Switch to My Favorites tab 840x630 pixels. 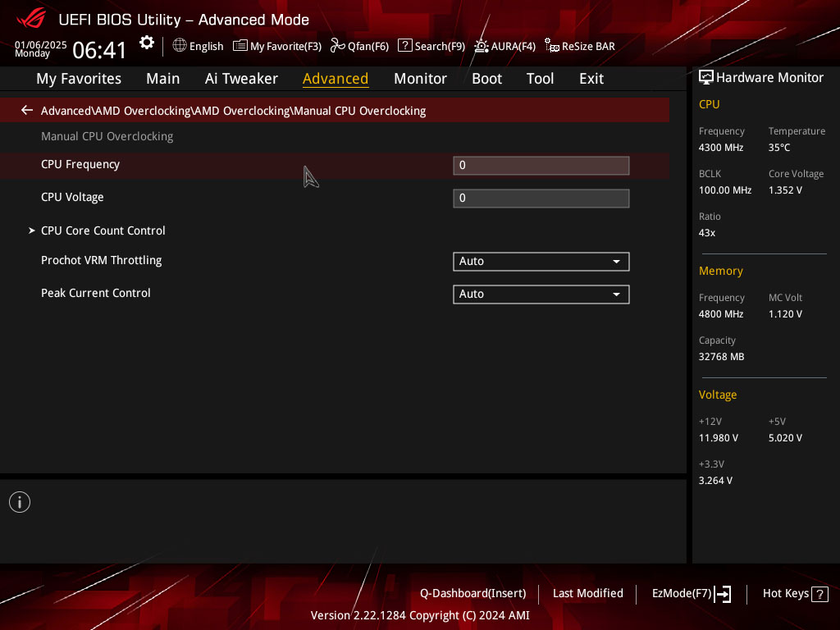[x=79, y=79]
